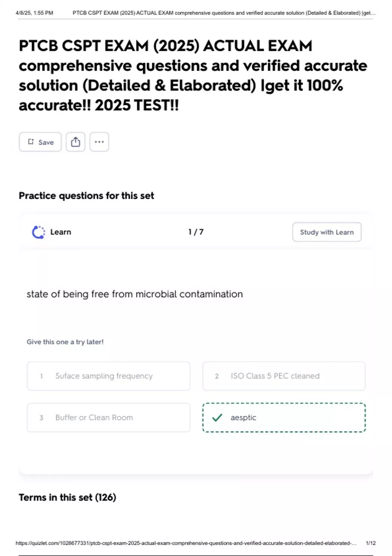The image size is (392, 556).
Task: Click the 1/12 page number in footer
Action: click(x=371, y=543)
